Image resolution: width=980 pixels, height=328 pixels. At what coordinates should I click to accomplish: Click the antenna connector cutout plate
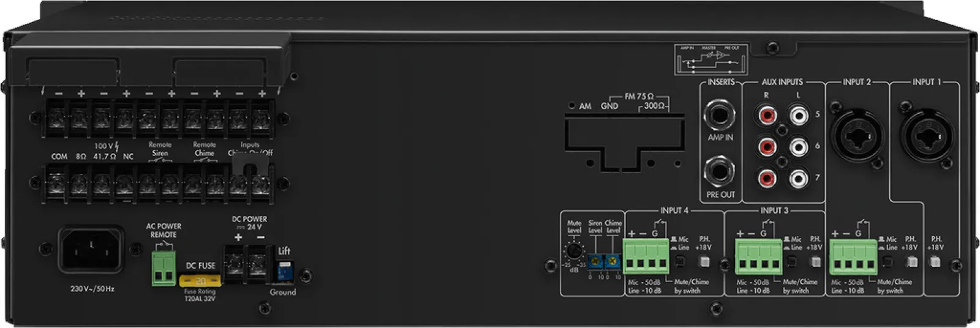tap(624, 143)
